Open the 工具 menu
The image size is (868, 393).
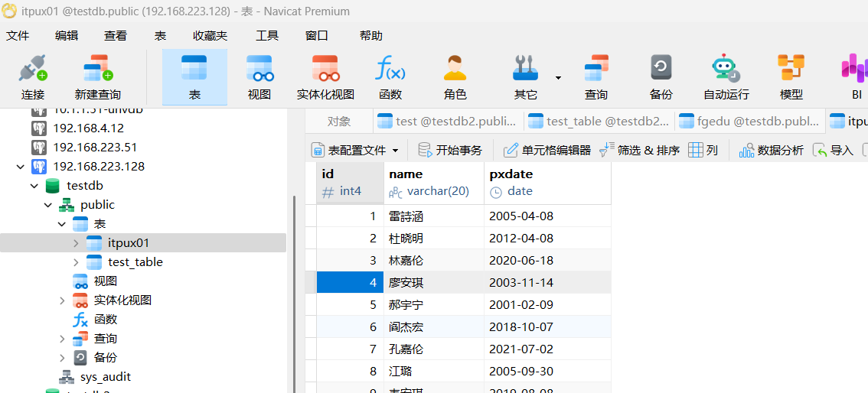[267, 35]
